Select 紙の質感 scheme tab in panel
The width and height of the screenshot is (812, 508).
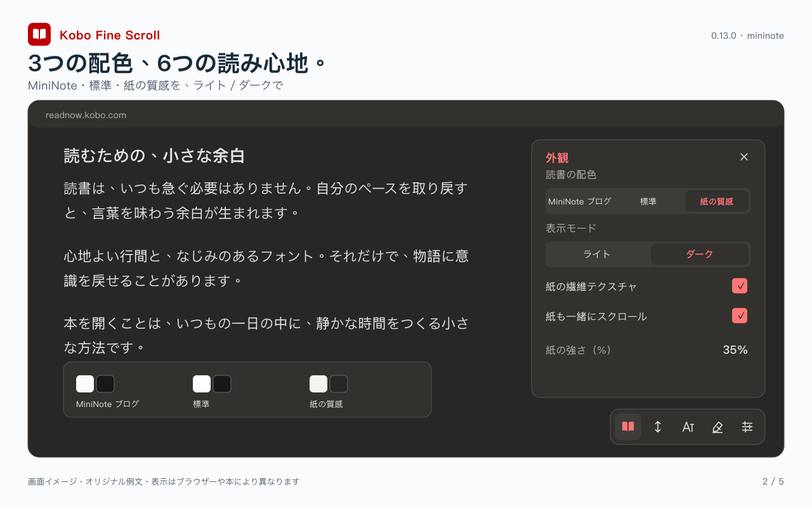click(717, 201)
